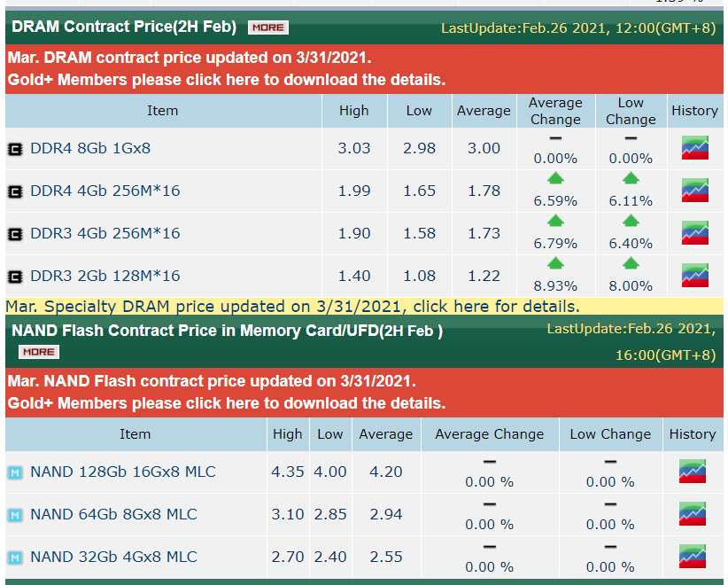Click MORE button under NAND Flash Contract Price

click(x=39, y=352)
